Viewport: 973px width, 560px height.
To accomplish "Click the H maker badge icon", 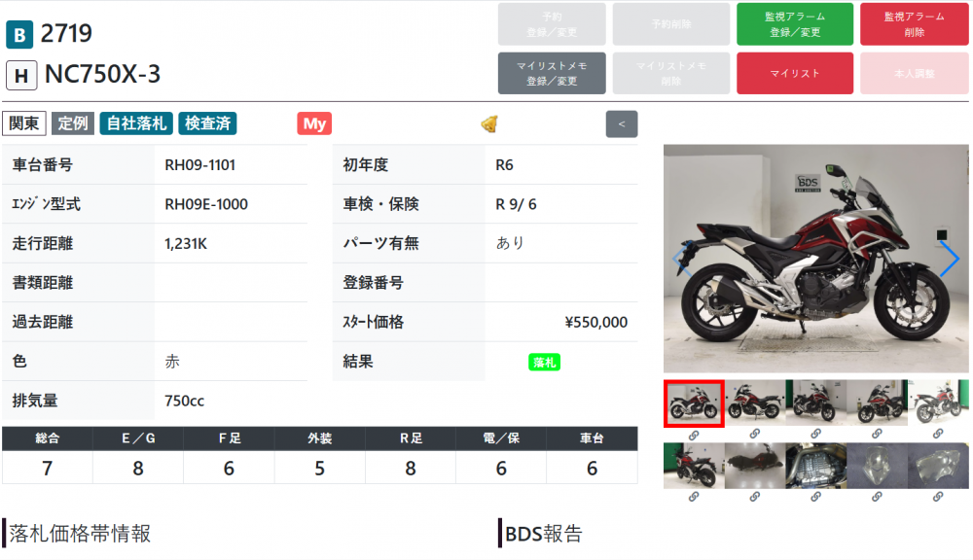I will [21, 76].
